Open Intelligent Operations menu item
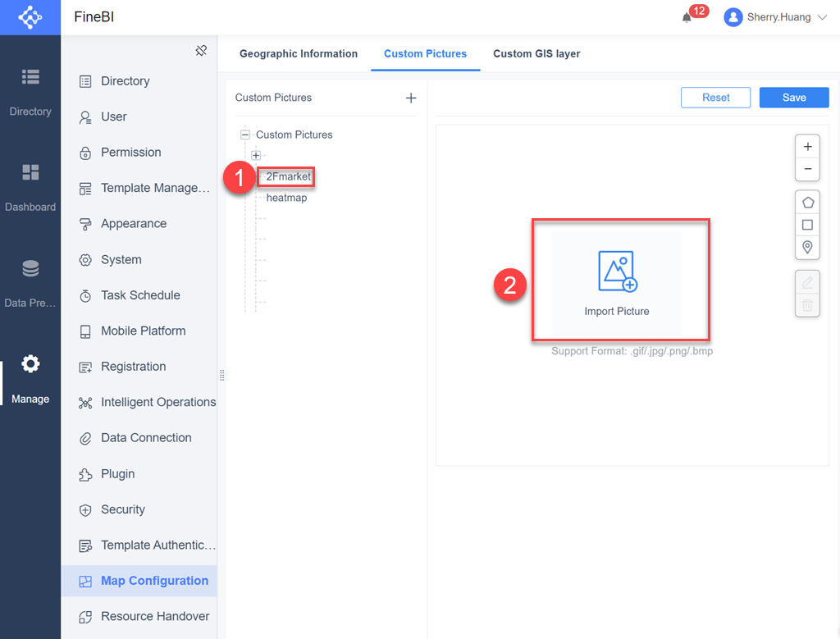 (139, 402)
